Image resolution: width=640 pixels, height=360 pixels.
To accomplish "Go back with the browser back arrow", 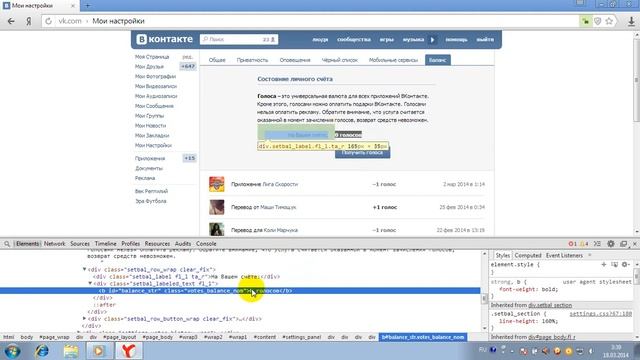I will coord(11,21).
